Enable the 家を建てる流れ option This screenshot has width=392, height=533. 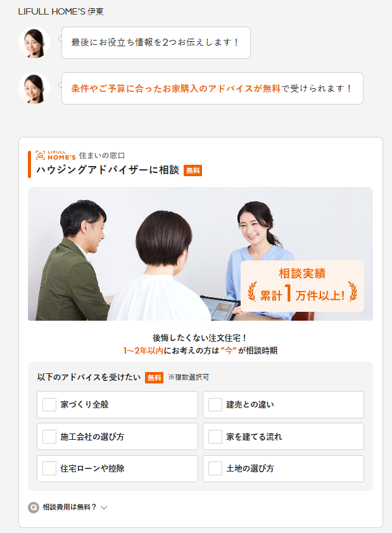[215, 437]
